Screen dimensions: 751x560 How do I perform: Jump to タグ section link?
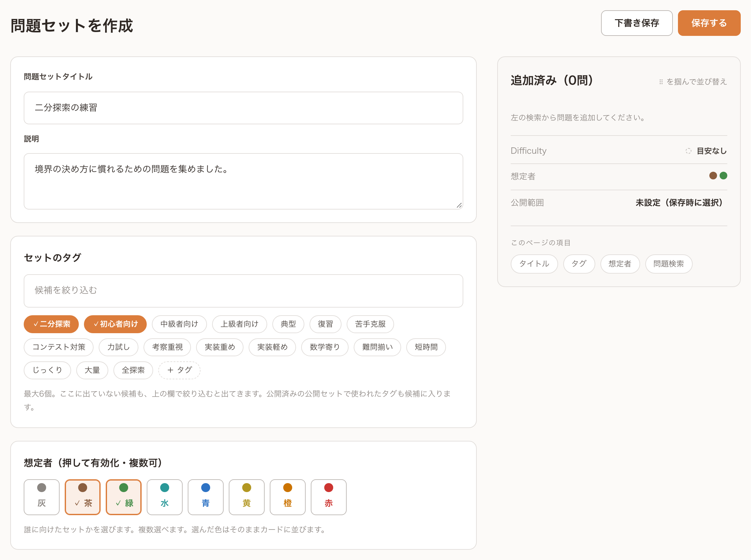[579, 264]
